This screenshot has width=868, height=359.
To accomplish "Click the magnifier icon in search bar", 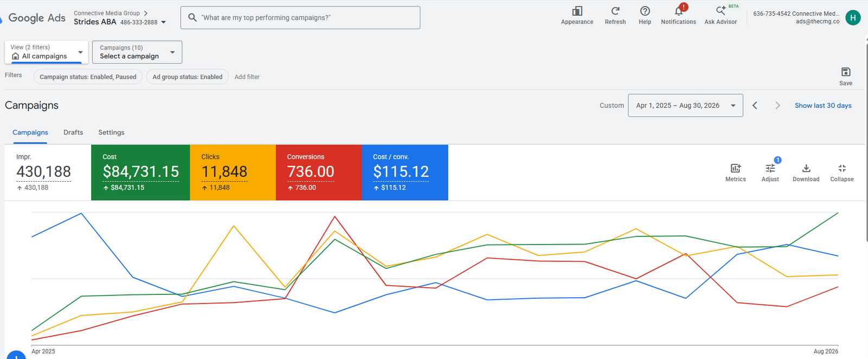I will click(192, 17).
